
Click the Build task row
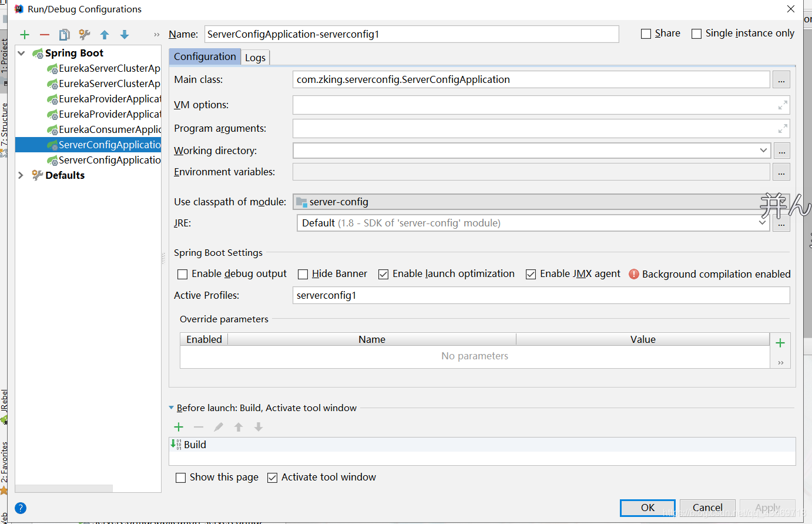(x=482, y=445)
